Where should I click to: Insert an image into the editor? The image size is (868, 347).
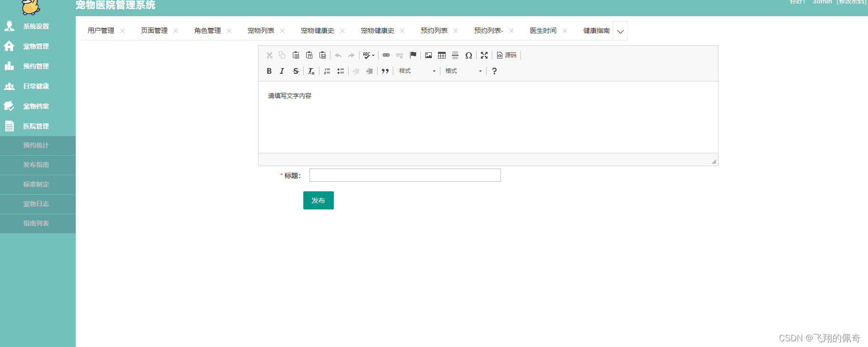(429, 55)
